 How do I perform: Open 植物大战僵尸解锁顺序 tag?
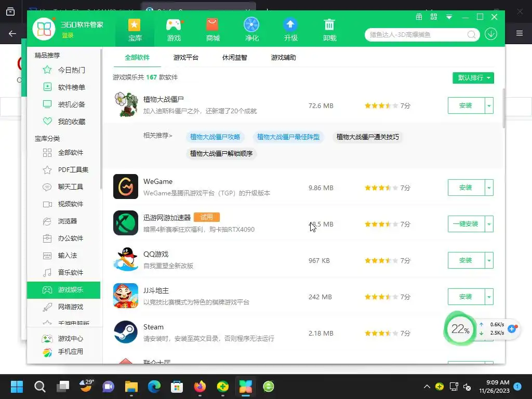[221, 154]
